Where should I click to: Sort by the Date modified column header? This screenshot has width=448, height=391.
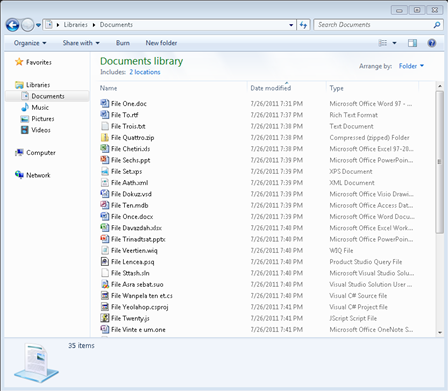click(x=271, y=88)
